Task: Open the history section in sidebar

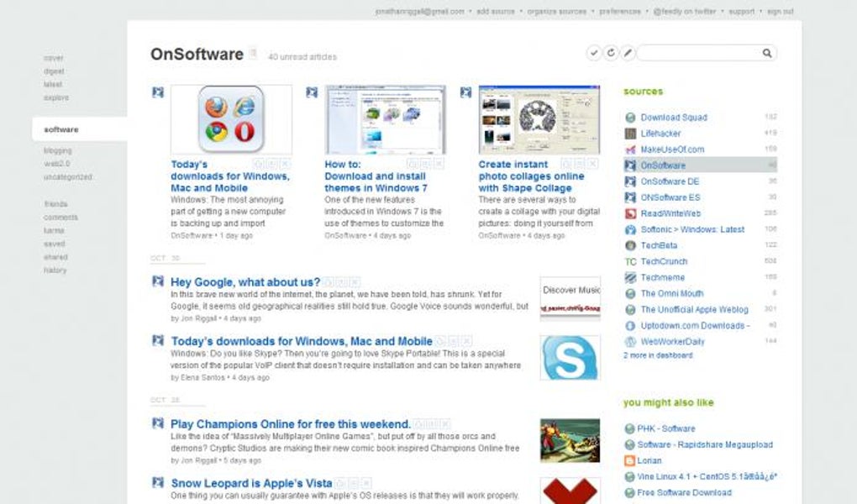Action: (x=55, y=270)
